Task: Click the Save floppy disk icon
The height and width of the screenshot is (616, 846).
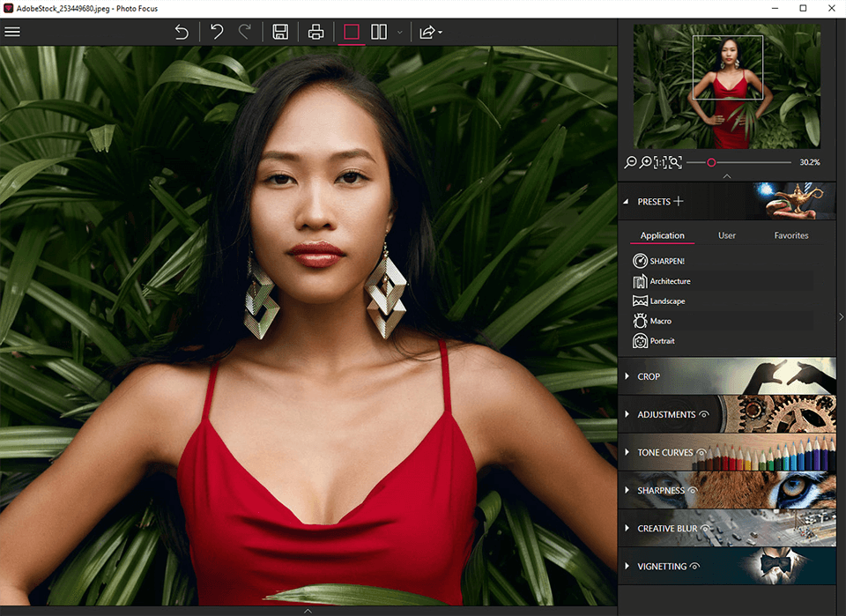Action: coord(280,33)
